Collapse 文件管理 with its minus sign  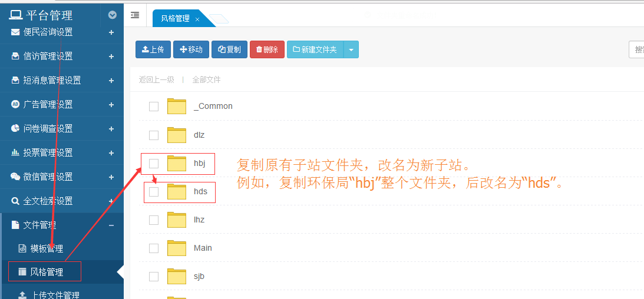pyautogui.click(x=111, y=225)
